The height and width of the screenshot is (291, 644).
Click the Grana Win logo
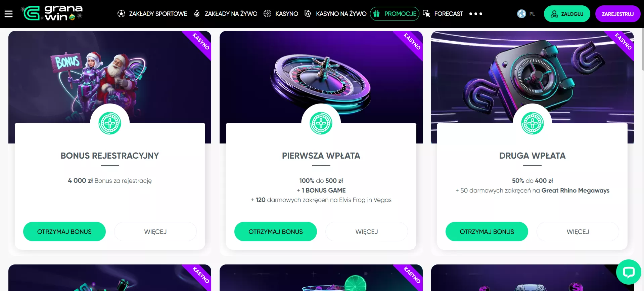coord(52,13)
